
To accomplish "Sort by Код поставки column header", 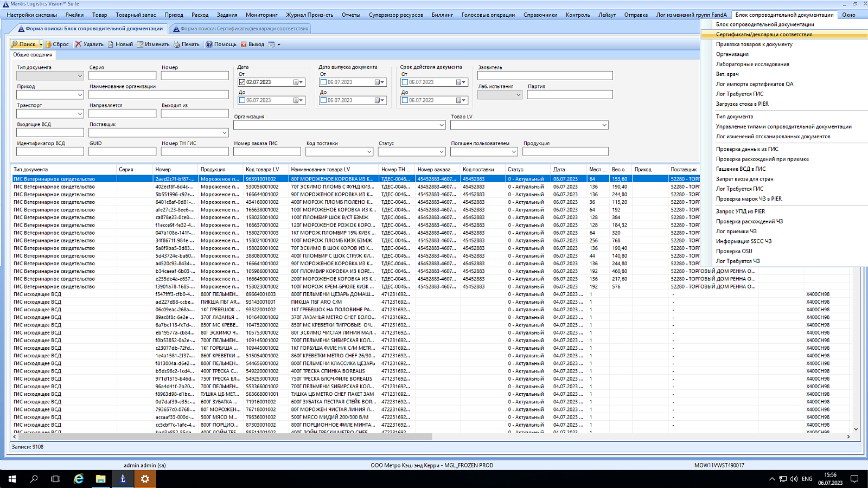I will click(x=482, y=170).
